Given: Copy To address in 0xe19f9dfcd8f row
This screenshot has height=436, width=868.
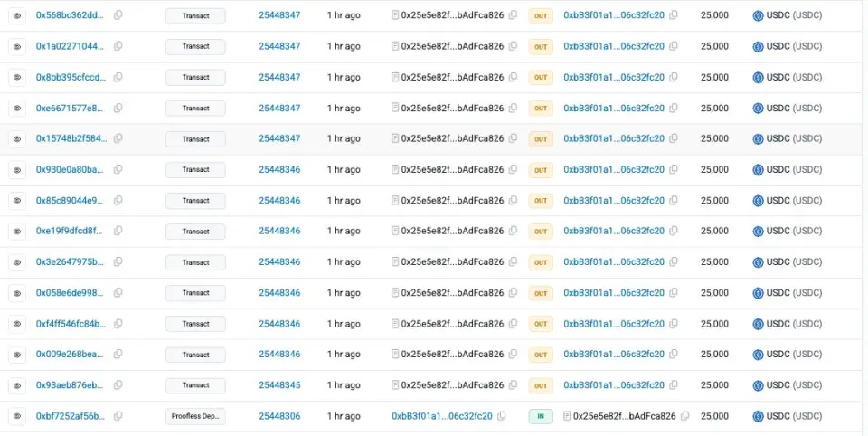Looking at the screenshot, I should (x=674, y=231).
